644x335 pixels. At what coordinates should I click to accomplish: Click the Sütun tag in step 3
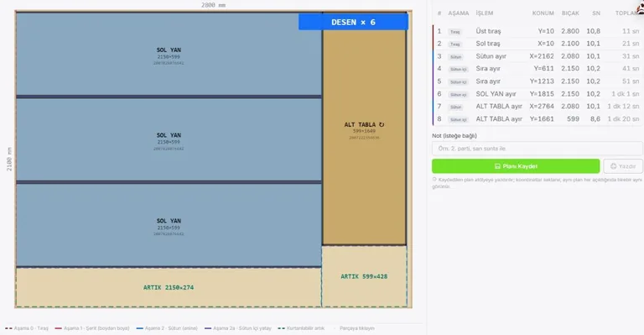pyautogui.click(x=455, y=57)
